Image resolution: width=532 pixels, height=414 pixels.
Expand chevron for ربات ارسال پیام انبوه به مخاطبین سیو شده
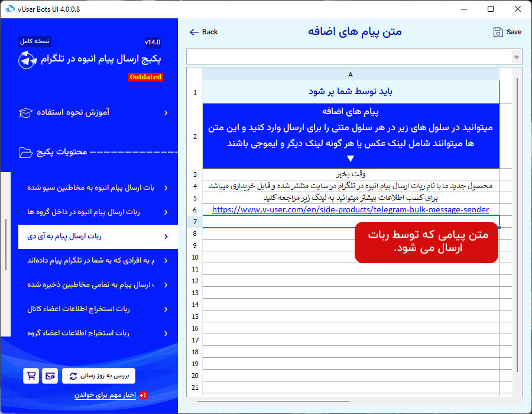coord(166,188)
